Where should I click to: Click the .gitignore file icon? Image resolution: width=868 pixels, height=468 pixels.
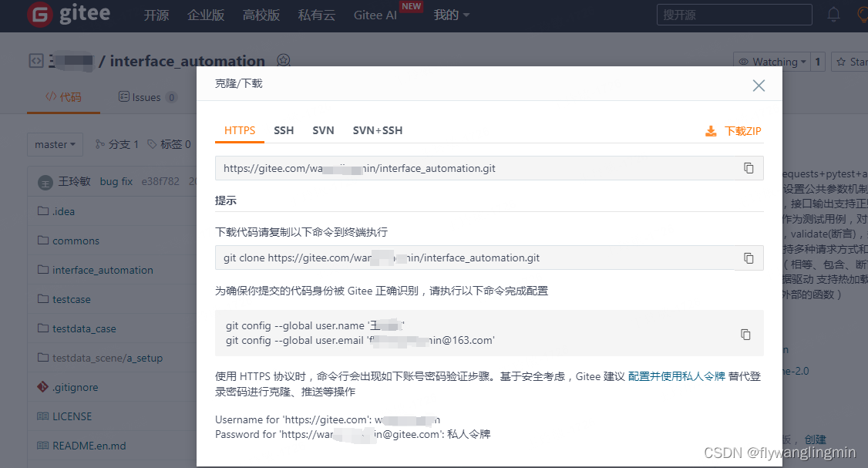click(42, 386)
